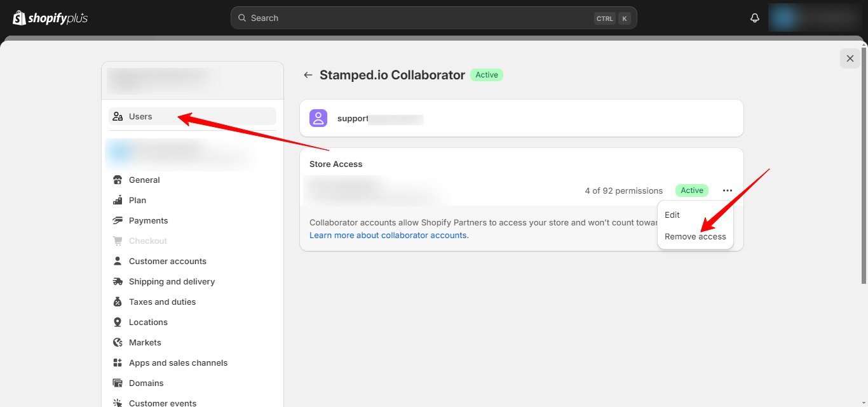Click the Shopify Plus logo
The image size is (868, 407).
coord(49,18)
